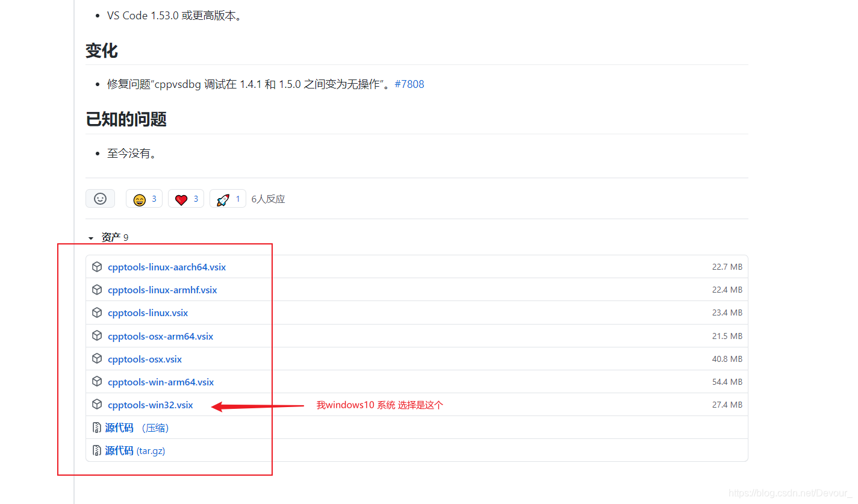The image size is (858, 504).
Task: Click package icon beside cpptools-win-arm64.vsix
Action: click(x=96, y=382)
